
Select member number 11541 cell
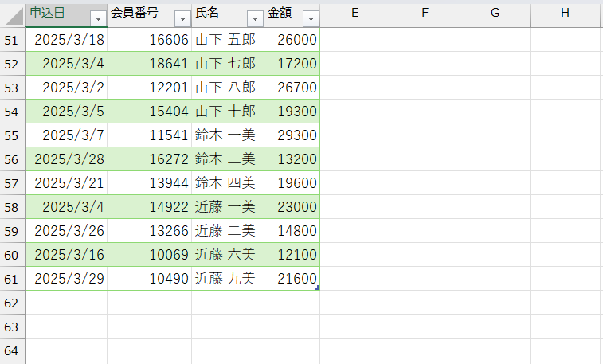(x=149, y=135)
